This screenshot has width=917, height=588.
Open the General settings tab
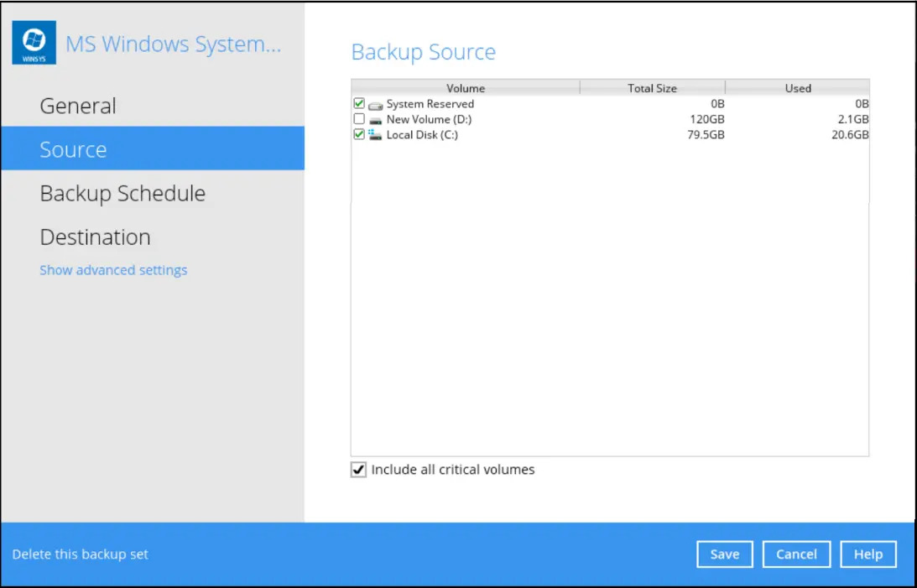coord(78,107)
